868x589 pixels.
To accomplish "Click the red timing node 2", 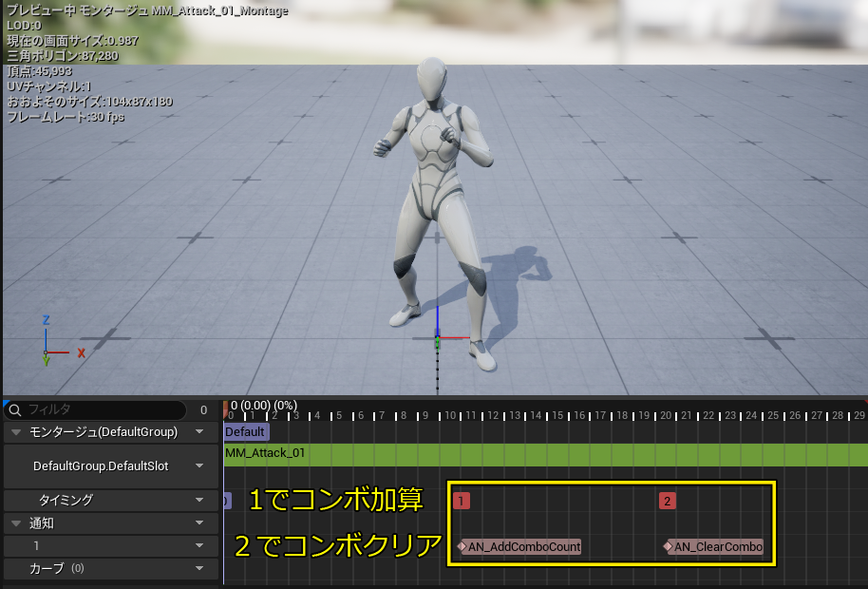I will [x=667, y=501].
